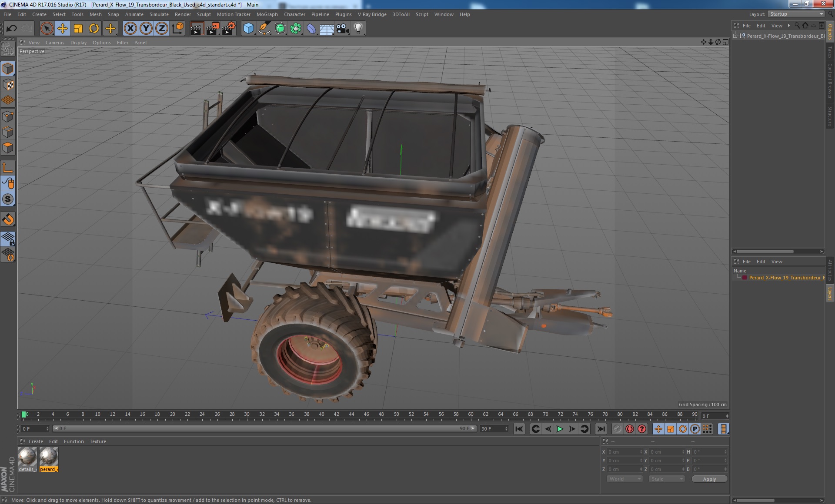Open viewport Cameras menu
Viewport: 835px width, 504px height.
pyautogui.click(x=55, y=43)
